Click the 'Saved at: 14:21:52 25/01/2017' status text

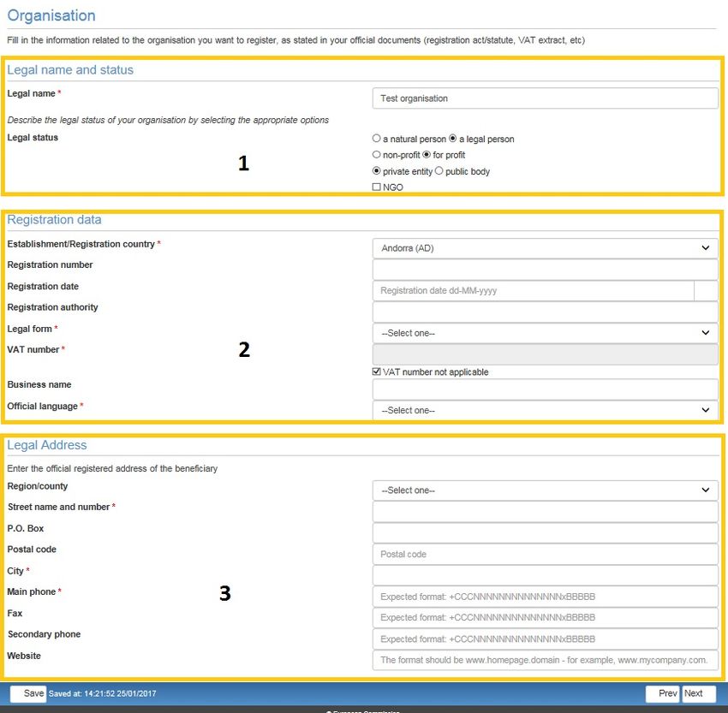[102, 693]
